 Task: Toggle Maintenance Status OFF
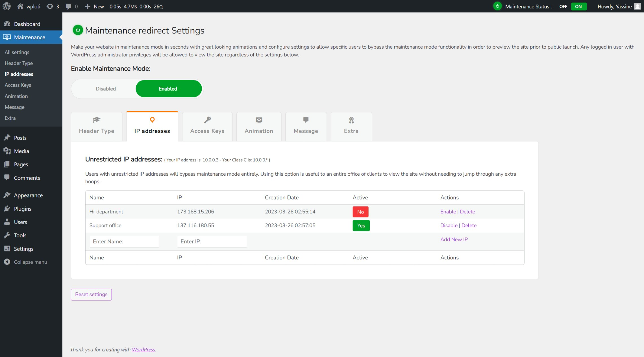point(563,6)
